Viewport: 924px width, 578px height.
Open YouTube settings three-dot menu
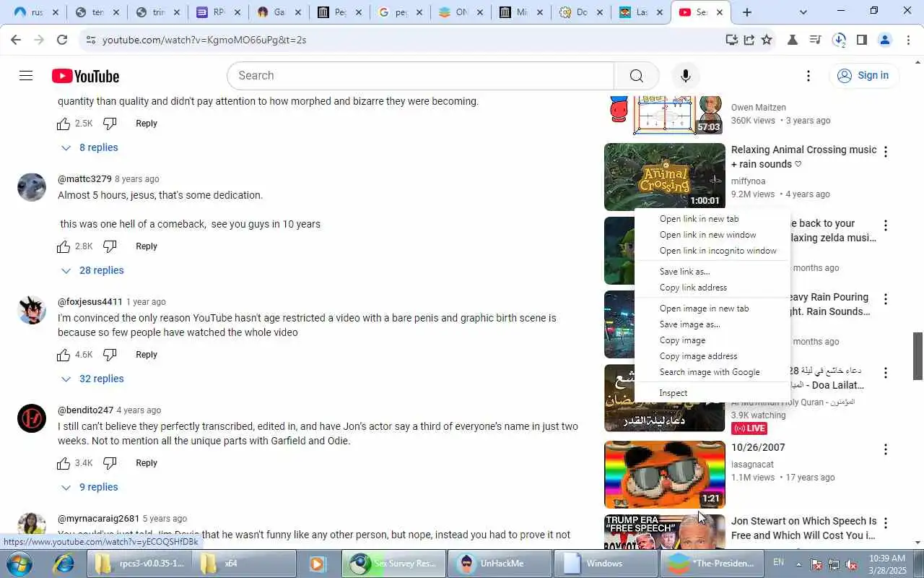point(808,76)
